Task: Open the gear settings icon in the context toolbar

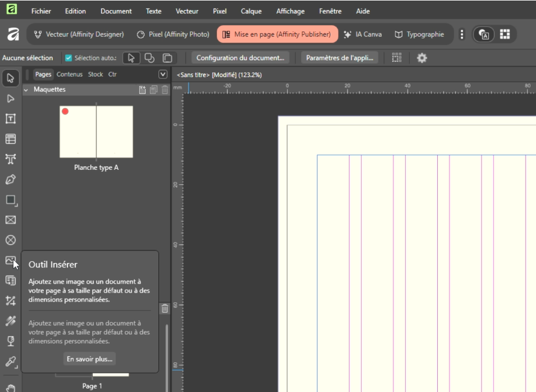Action: click(x=422, y=58)
